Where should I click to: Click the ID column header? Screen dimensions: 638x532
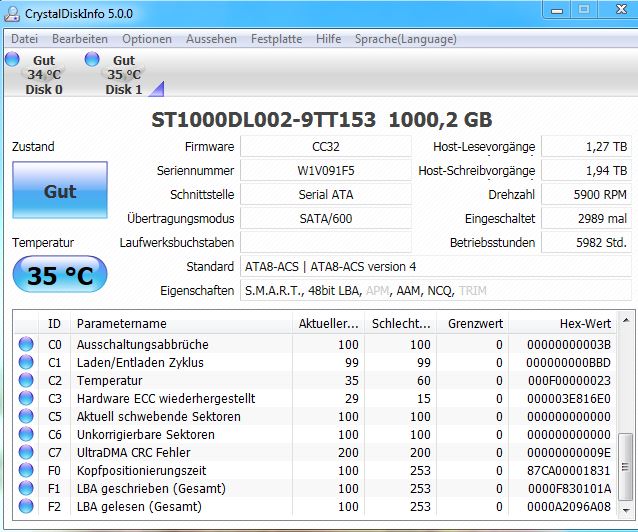coord(54,323)
